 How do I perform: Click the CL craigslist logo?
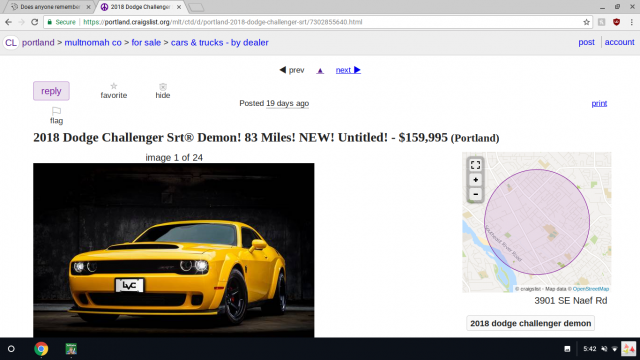point(11,42)
